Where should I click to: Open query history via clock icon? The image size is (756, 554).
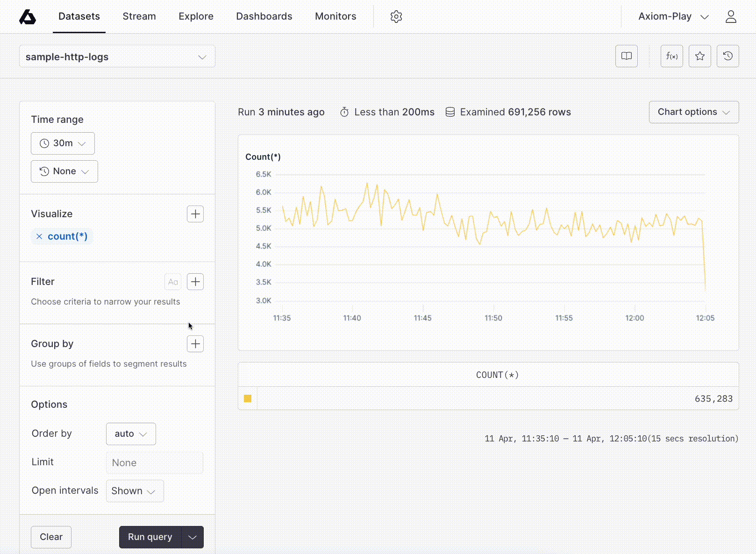[727, 56]
